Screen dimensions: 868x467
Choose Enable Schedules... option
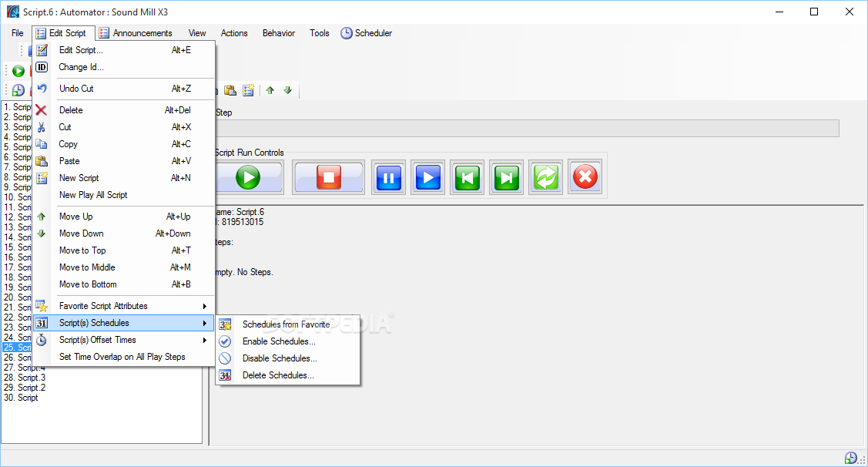point(288,341)
